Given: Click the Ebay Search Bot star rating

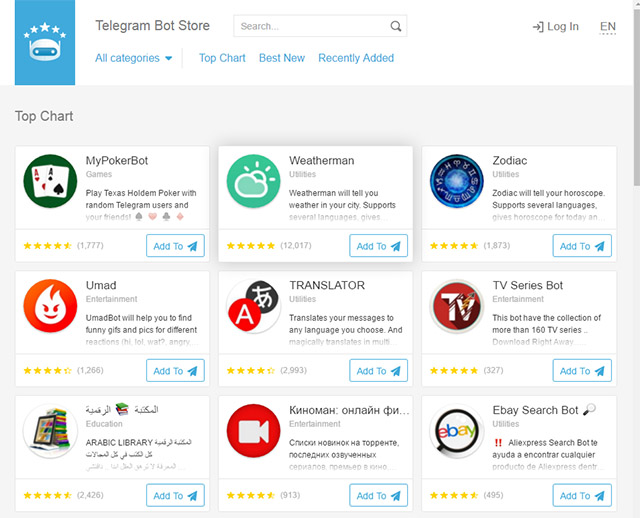Looking at the screenshot, I should [454, 496].
